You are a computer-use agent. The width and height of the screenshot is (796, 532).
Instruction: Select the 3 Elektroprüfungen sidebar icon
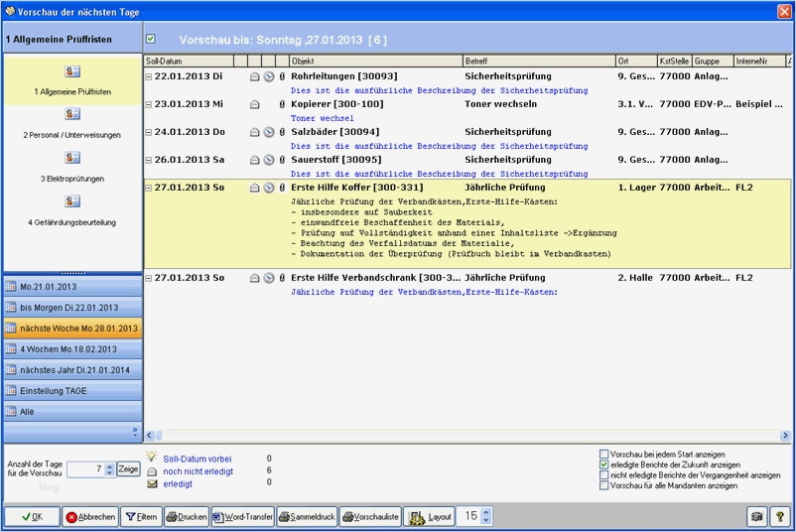click(71, 158)
